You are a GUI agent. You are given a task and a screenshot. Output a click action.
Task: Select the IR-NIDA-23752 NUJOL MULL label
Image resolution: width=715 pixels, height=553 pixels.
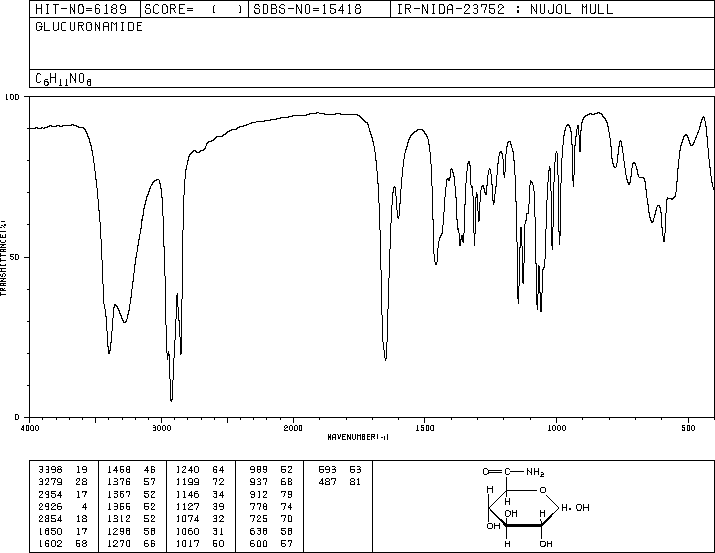pos(505,9)
